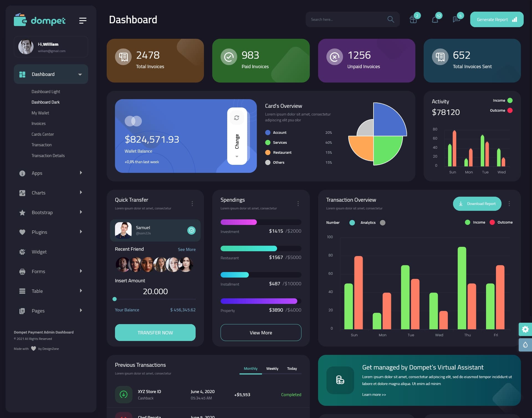Select the Monthly tab in Previous Transactions
Viewport: 532px width, 418px height.
(x=250, y=368)
